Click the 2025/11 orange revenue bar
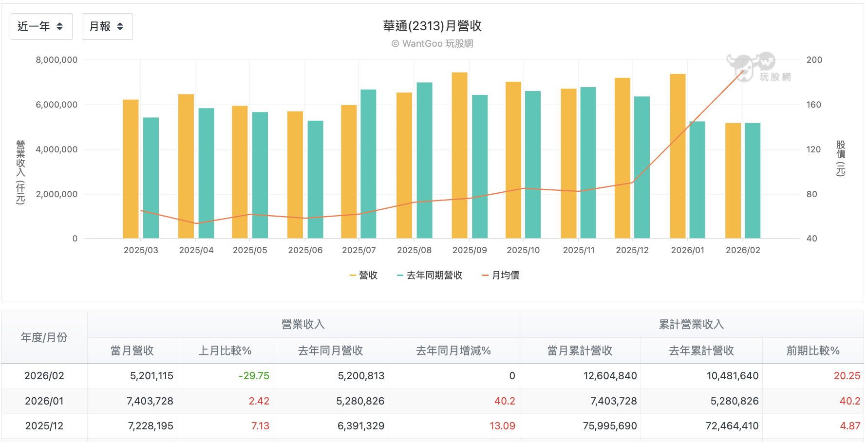Screen dimensions: 868x442 568,164
